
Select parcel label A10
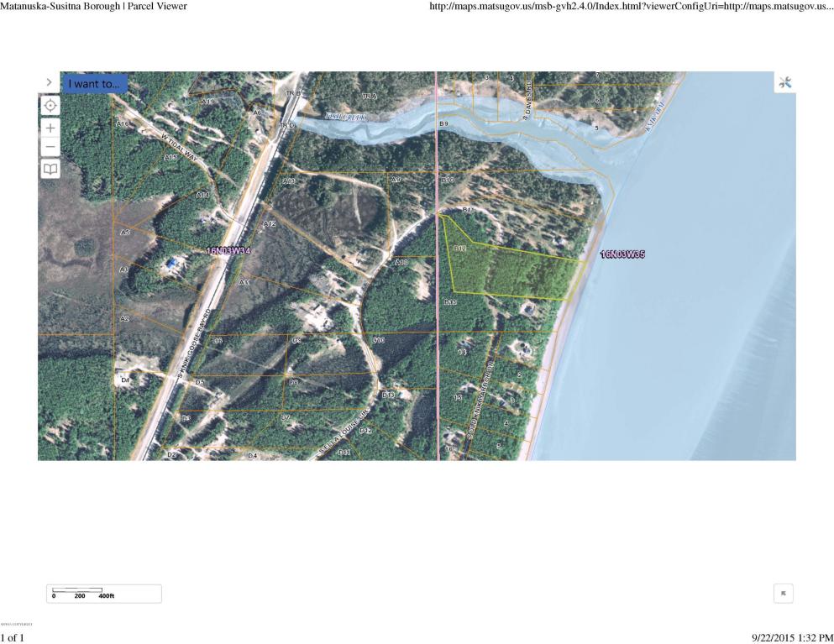(x=401, y=262)
